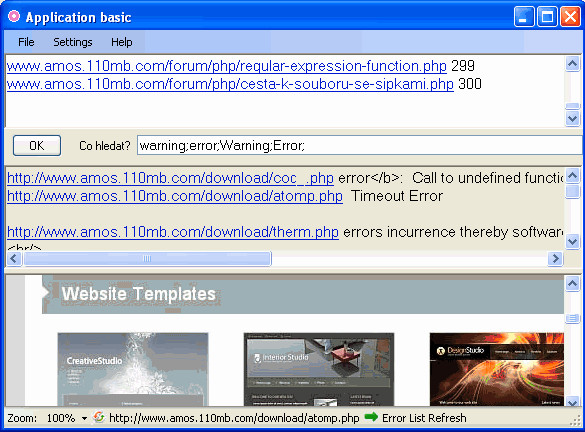The image size is (585, 432).
Task: Click the status bar URL atomp.php text
Action: coord(234,418)
